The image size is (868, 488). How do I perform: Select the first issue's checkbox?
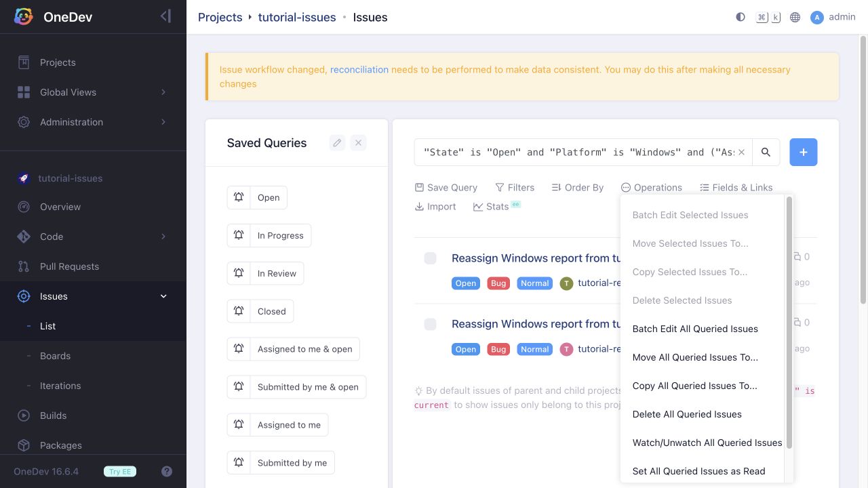point(430,258)
